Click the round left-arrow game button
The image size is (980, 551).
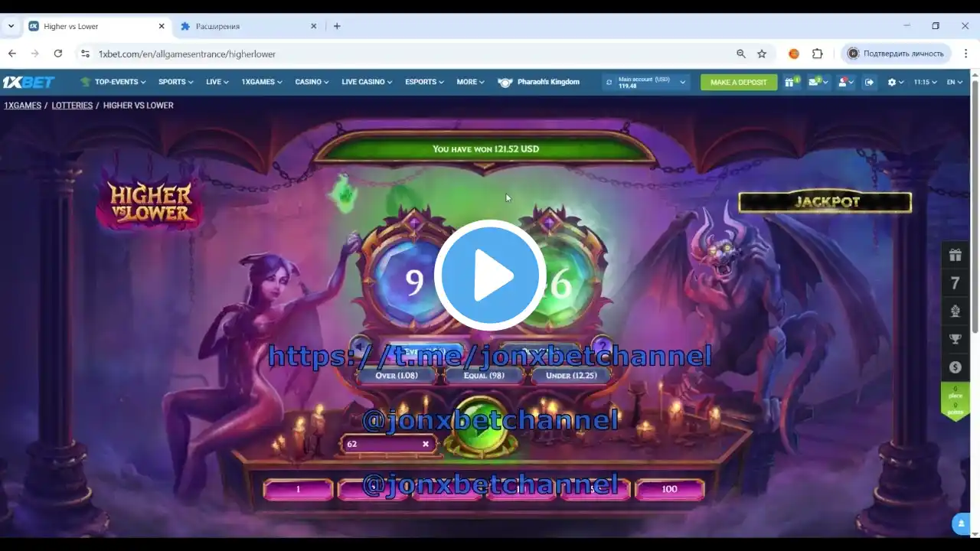coord(361,348)
